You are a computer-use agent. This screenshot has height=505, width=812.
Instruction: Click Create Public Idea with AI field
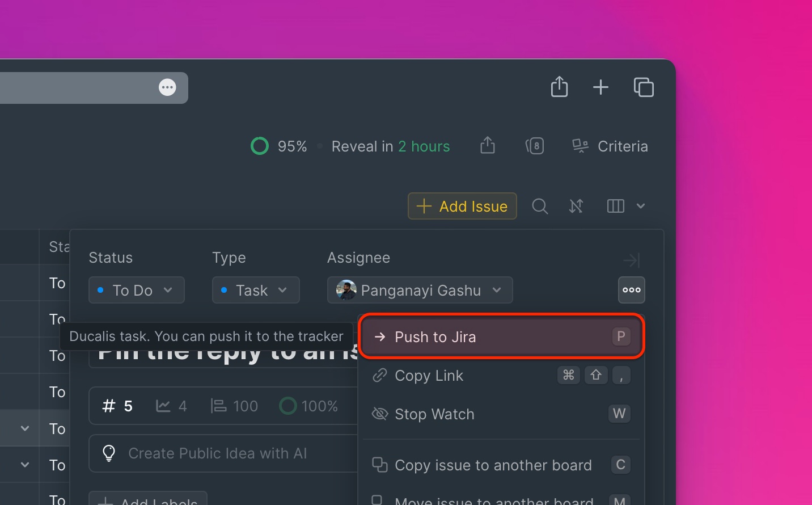(218, 453)
